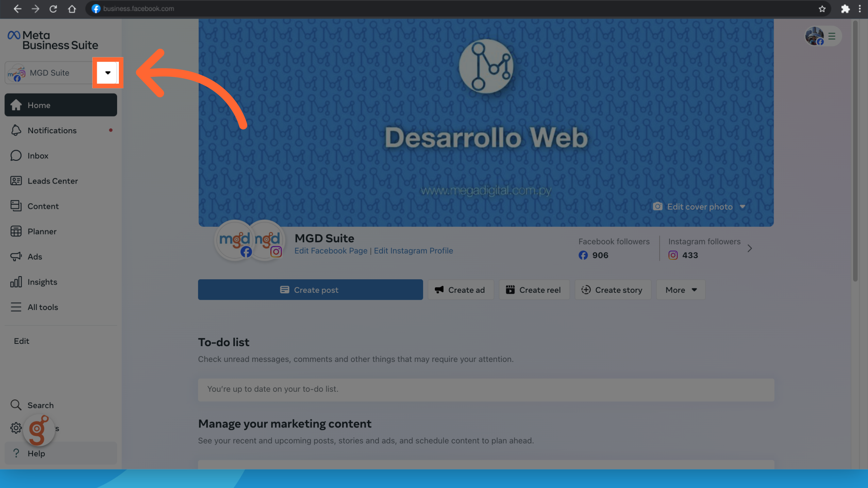The height and width of the screenshot is (488, 868).
Task: Select the Content sidebar icon
Action: (x=16, y=206)
